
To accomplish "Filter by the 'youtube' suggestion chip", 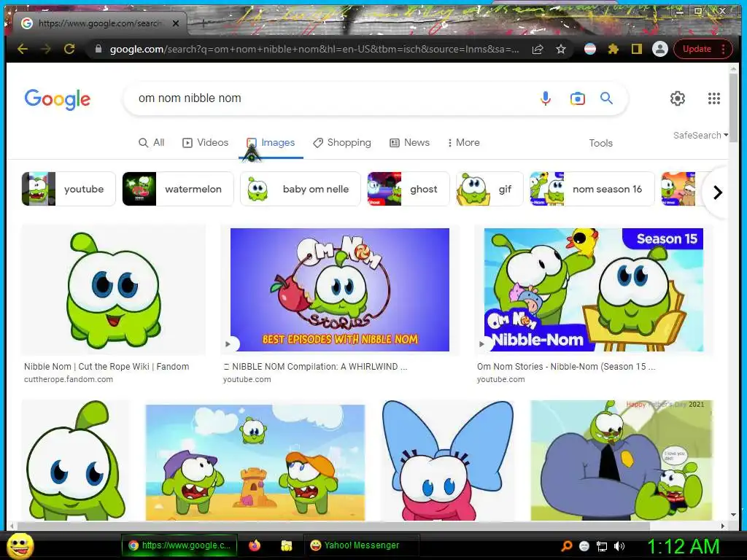I will click(x=69, y=189).
